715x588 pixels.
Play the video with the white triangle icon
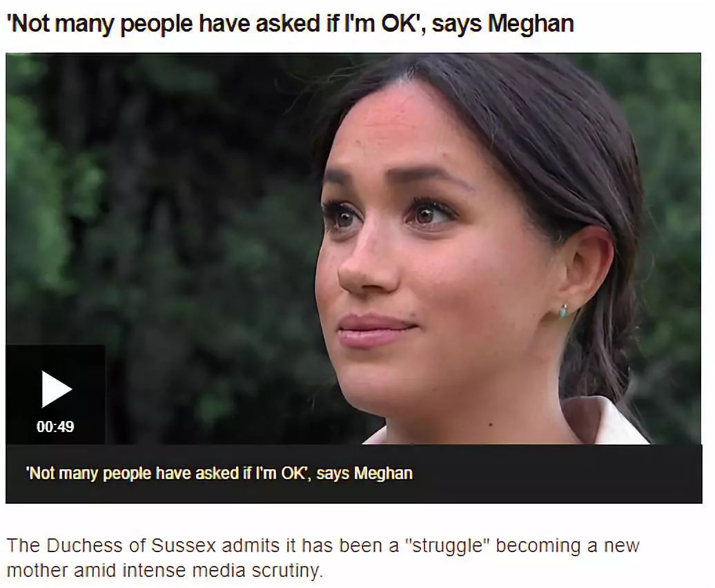57,389
